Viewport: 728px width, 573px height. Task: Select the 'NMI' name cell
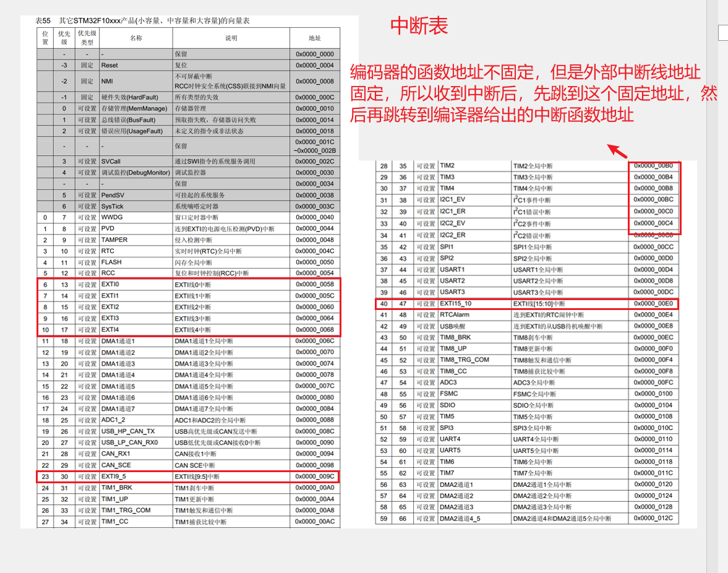pyautogui.click(x=136, y=81)
